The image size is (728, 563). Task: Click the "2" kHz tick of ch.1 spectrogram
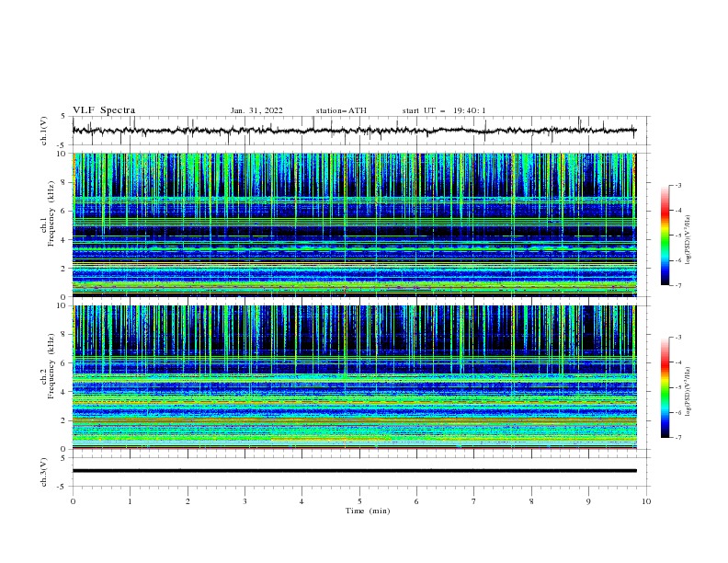pyautogui.click(x=64, y=268)
